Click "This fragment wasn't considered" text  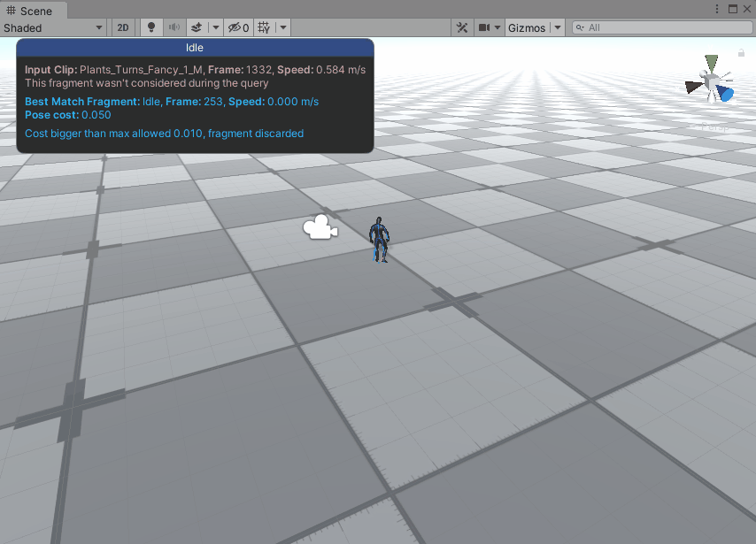147,83
